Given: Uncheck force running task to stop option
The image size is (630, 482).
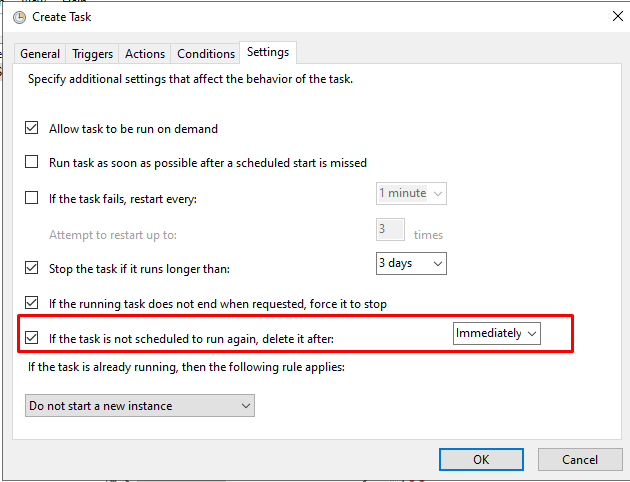Looking at the screenshot, I should [x=32, y=303].
